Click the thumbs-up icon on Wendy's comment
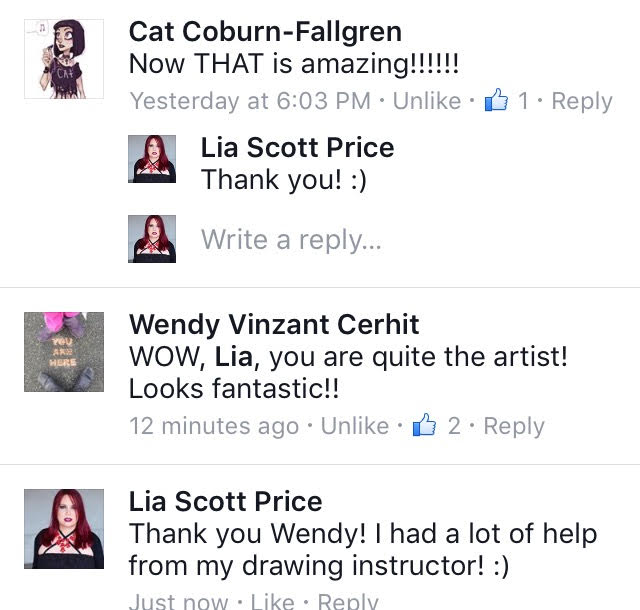The width and height of the screenshot is (640, 610). tap(425, 426)
